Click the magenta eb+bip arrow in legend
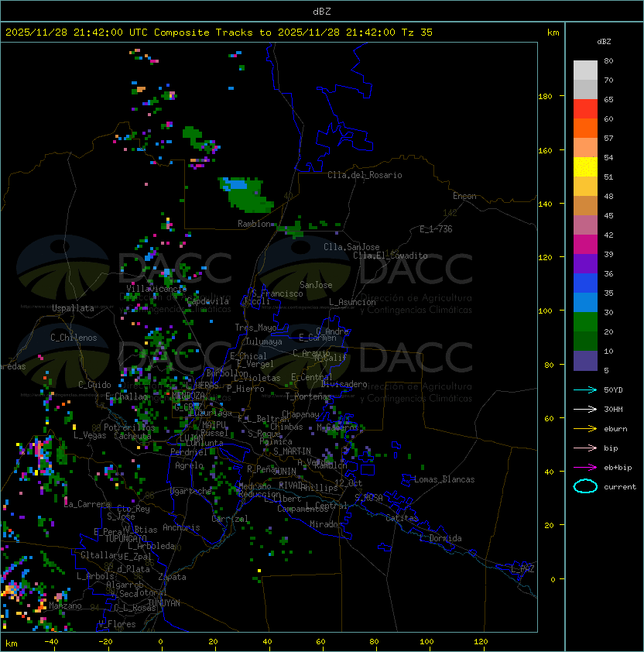The width and height of the screenshot is (644, 652). tap(585, 468)
